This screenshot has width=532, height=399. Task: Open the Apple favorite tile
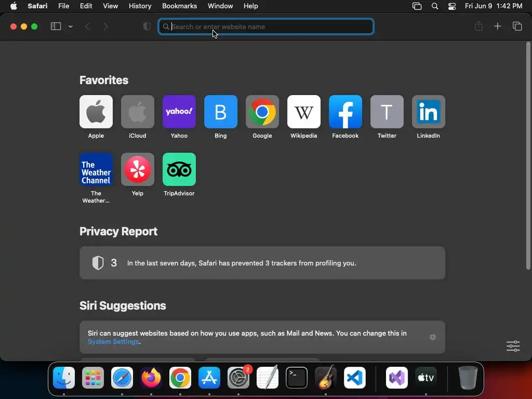coord(96,112)
